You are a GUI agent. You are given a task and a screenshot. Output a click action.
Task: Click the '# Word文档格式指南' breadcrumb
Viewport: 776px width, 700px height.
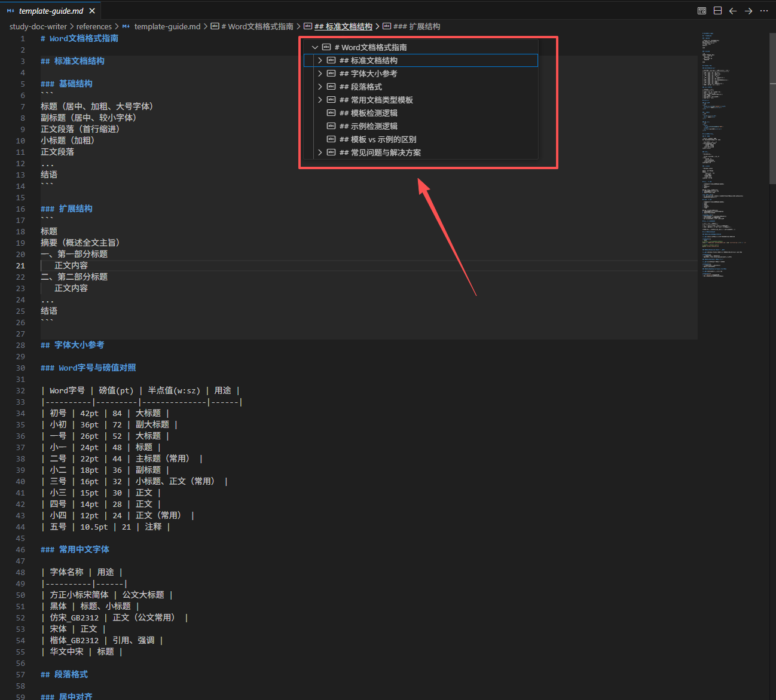[x=252, y=26]
